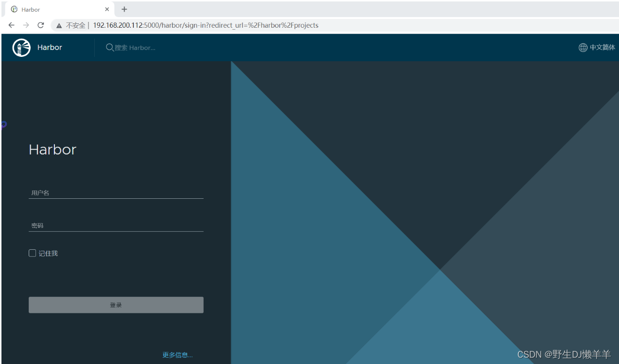The height and width of the screenshot is (364, 619).
Task: Click the Harbor heading above the login form
Action: coord(52,150)
